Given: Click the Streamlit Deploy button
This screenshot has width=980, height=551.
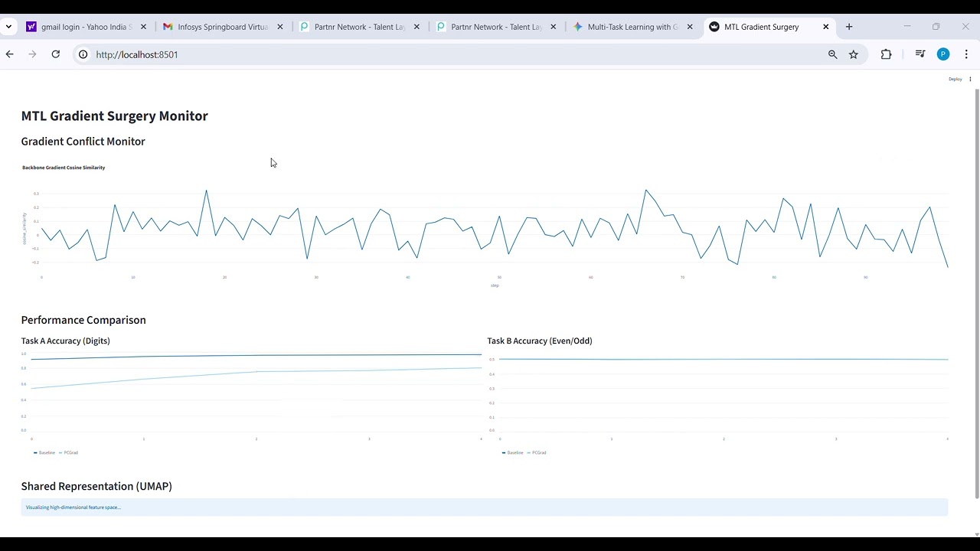Looking at the screenshot, I should coord(955,79).
